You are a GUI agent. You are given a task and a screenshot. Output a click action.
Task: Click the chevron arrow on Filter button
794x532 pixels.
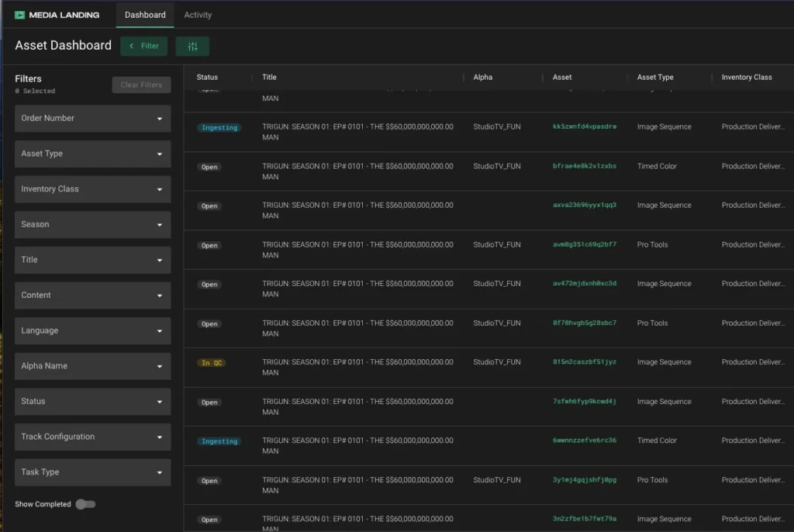(x=132, y=47)
